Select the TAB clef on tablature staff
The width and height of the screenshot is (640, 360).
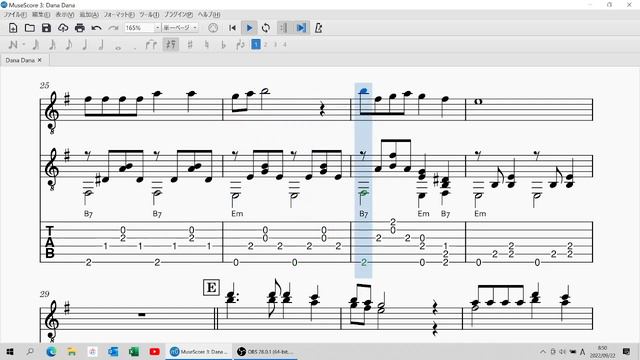[x=50, y=242]
